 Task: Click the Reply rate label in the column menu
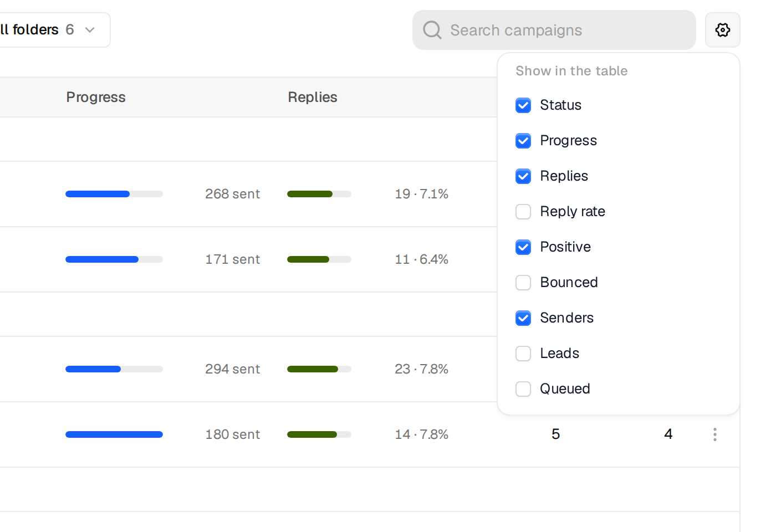coord(573,212)
